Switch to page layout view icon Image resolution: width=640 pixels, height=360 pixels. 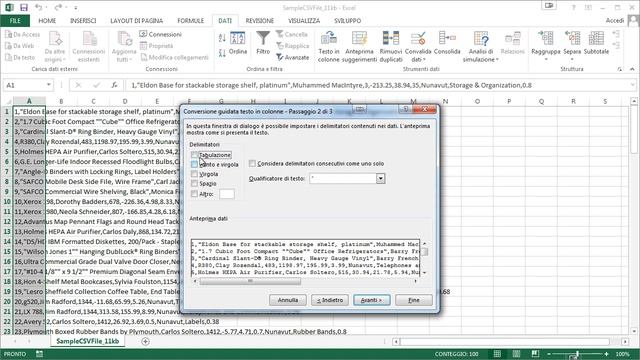pos(516,354)
